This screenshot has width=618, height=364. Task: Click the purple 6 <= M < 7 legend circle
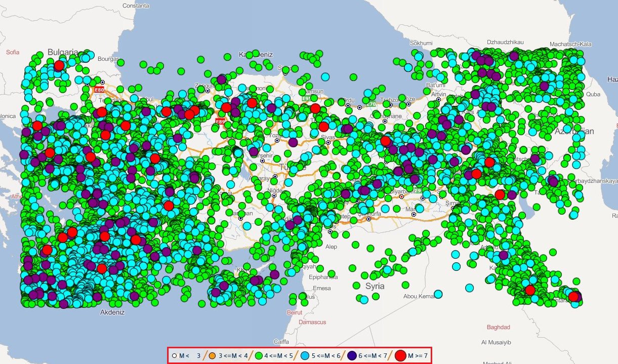(352, 356)
